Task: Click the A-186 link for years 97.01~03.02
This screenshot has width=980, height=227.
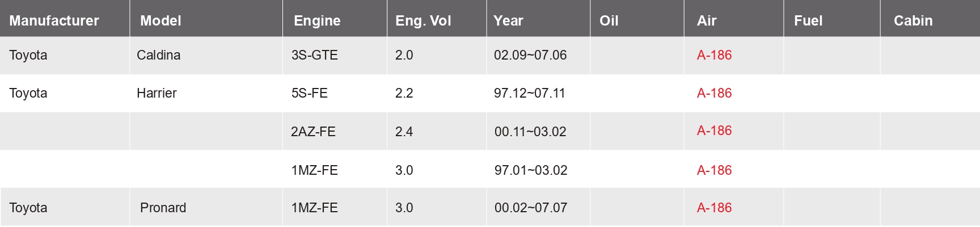Action: (714, 170)
